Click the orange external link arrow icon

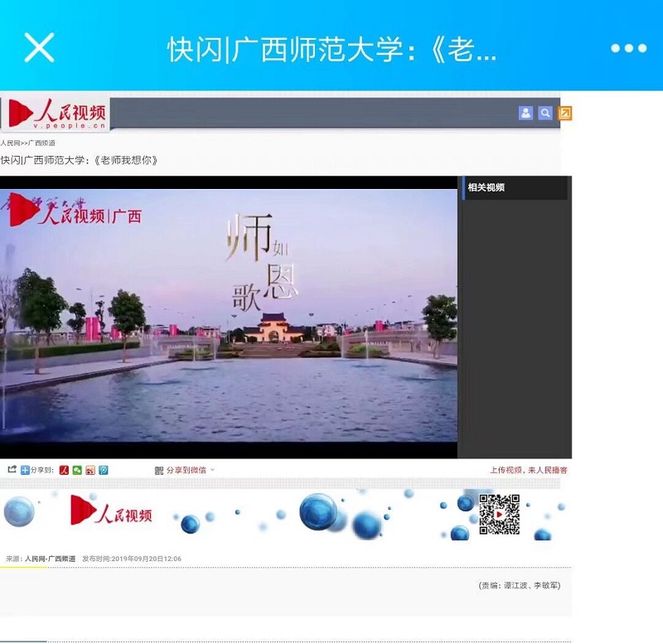pos(565,114)
